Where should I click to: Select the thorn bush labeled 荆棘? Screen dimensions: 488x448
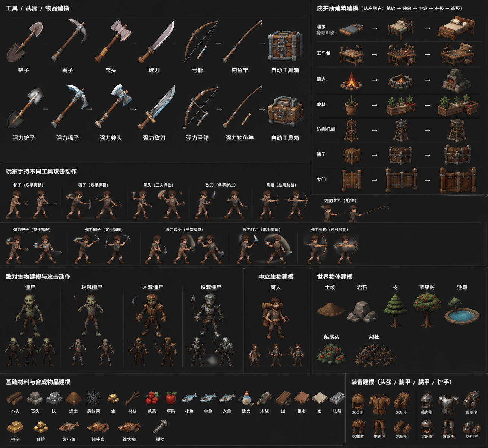pyautogui.click(x=374, y=354)
